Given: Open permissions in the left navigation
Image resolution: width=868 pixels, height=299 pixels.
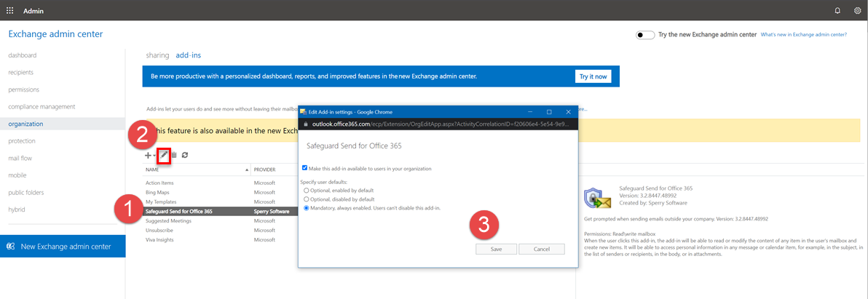Looking at the screenshot, I should coord(23,89).
